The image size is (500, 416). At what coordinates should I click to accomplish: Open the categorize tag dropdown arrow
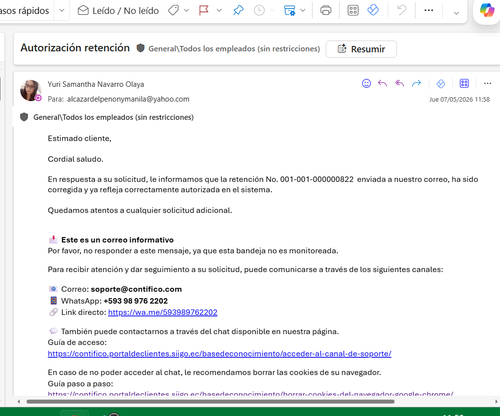click(x=186, y=11)
